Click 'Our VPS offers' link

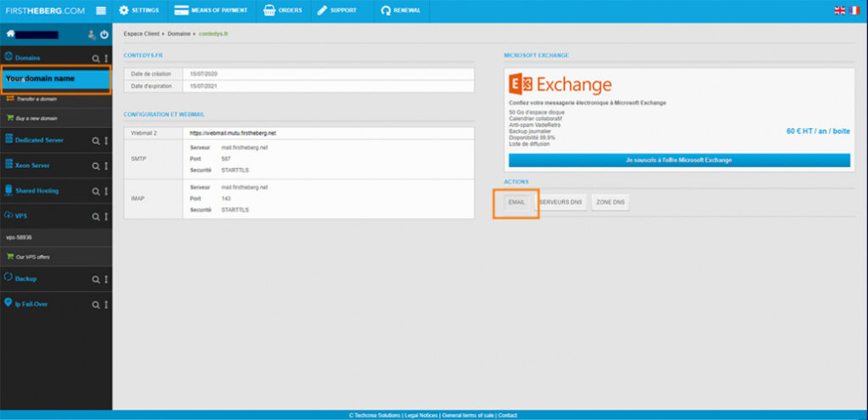click(32, 257)
